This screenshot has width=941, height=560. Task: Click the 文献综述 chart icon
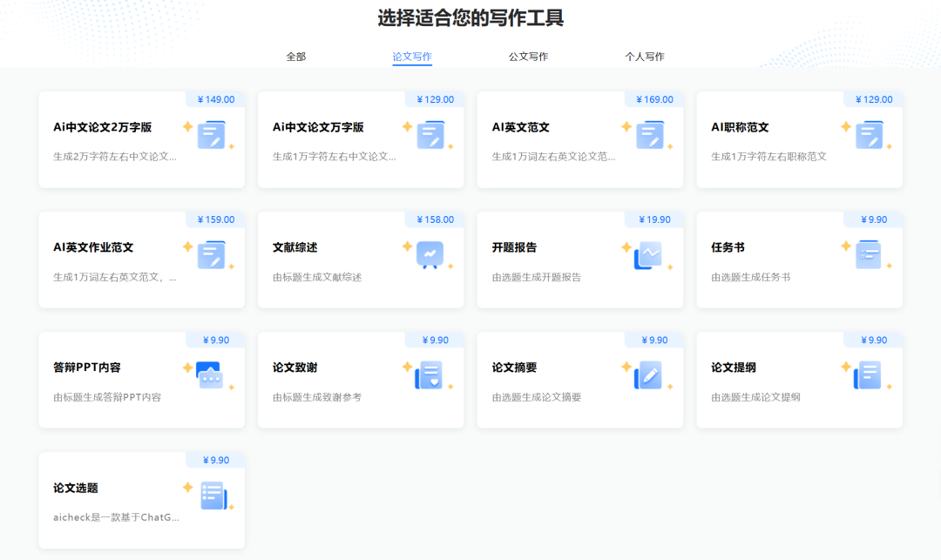click(x=431, y=254)
